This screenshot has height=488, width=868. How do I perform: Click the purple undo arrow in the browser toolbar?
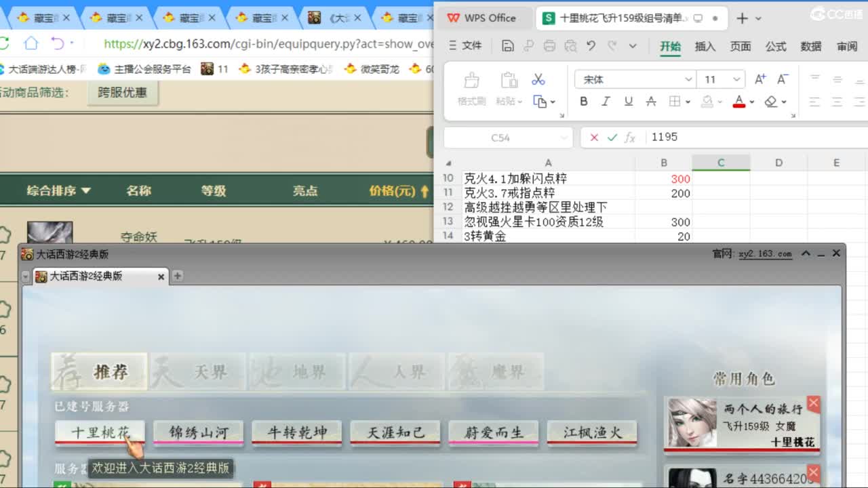(58, 44)
